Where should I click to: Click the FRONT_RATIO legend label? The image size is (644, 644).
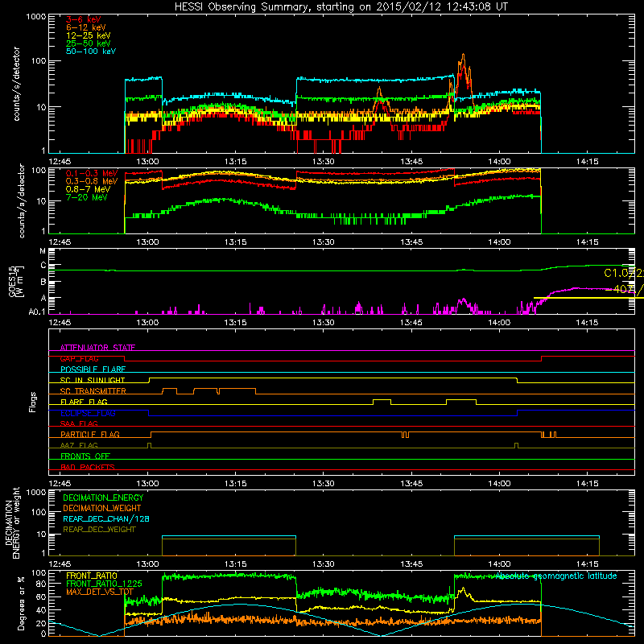click(x=92, y=576)
